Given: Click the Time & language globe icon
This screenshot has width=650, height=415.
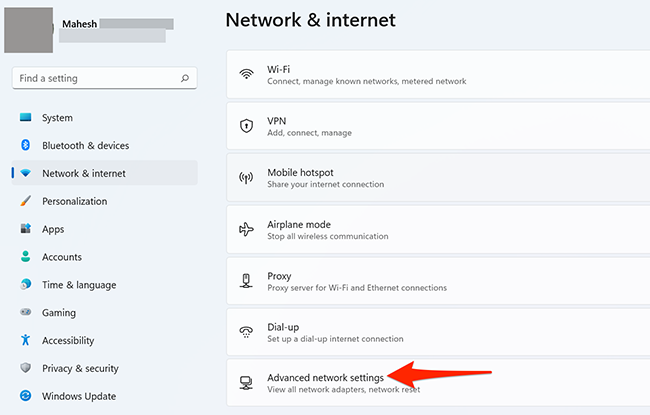Looking at the screenshot, I should tap(26, 284).
